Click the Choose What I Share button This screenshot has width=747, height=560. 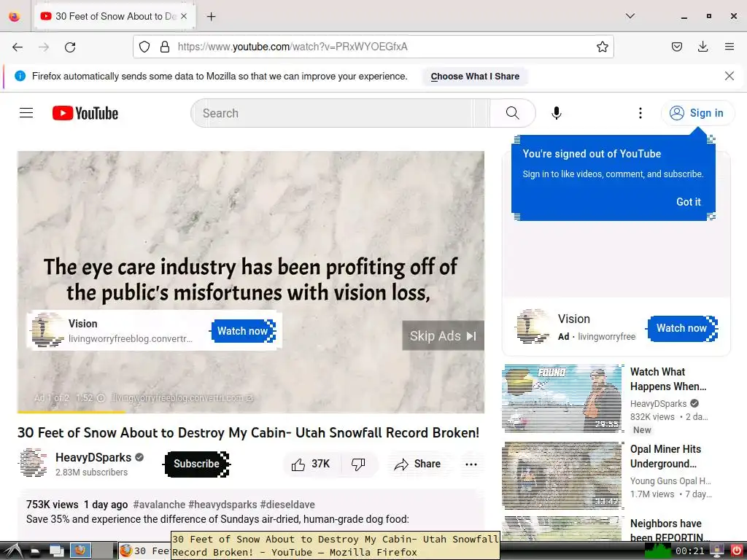click(x=475, y=76)
